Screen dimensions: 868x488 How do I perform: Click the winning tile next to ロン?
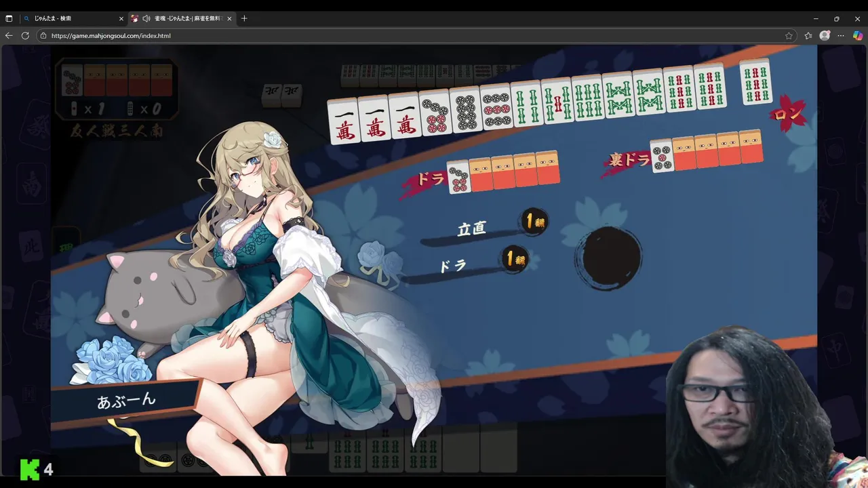click(x=755, y=81)
